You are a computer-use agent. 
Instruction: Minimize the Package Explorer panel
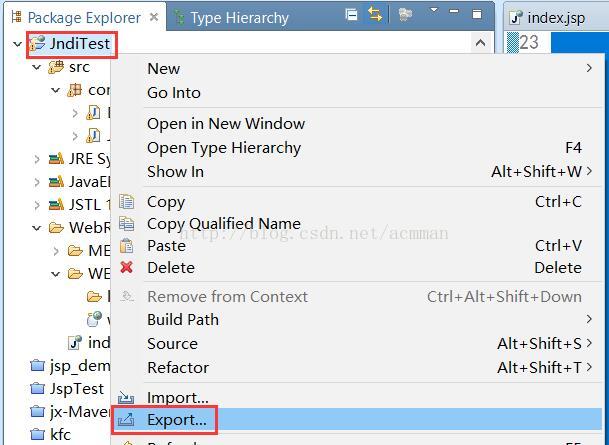tap(454, 11)
